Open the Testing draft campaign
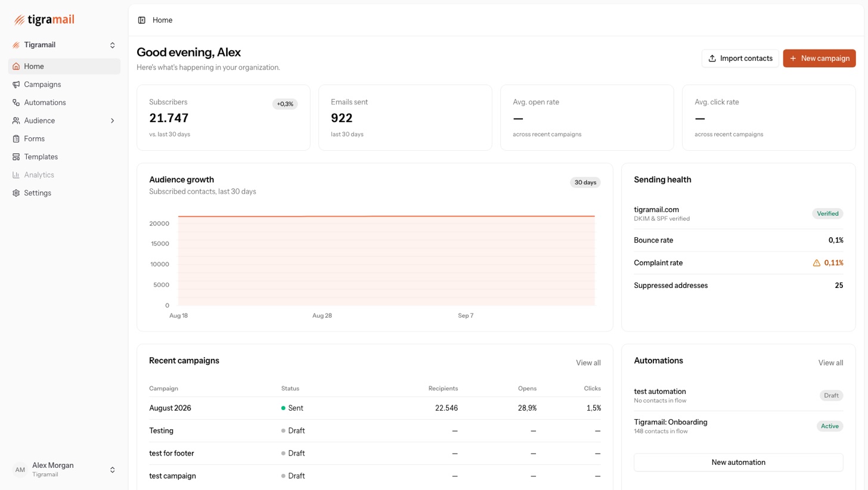This screenshot has height=490, width=868. click(x=375, y=431)
